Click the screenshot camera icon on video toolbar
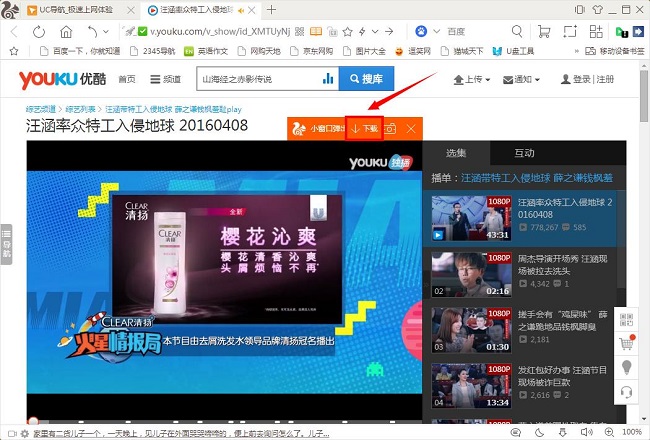This screenshot has height=440, width=650. pyautogui.click(x=392, y=129)
